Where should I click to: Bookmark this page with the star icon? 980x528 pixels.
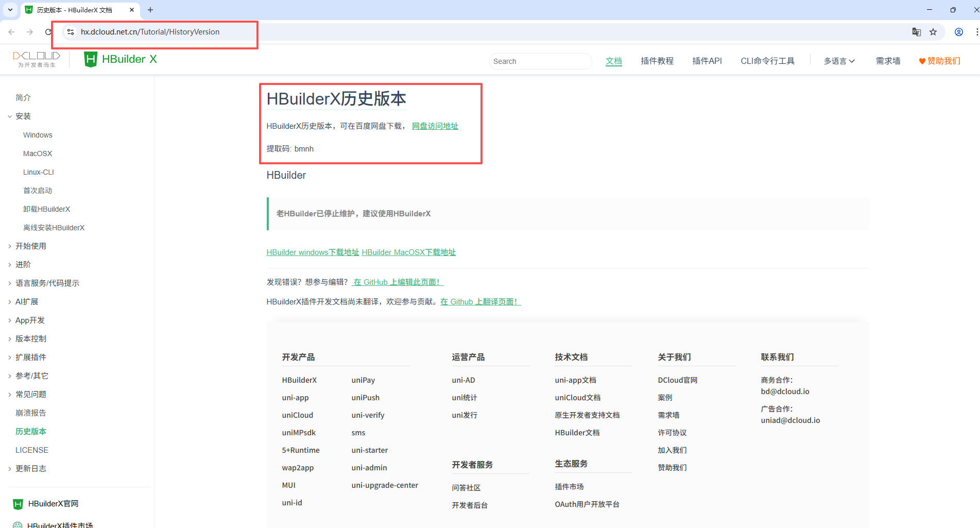pyautogui.click(x=933, y=32)
